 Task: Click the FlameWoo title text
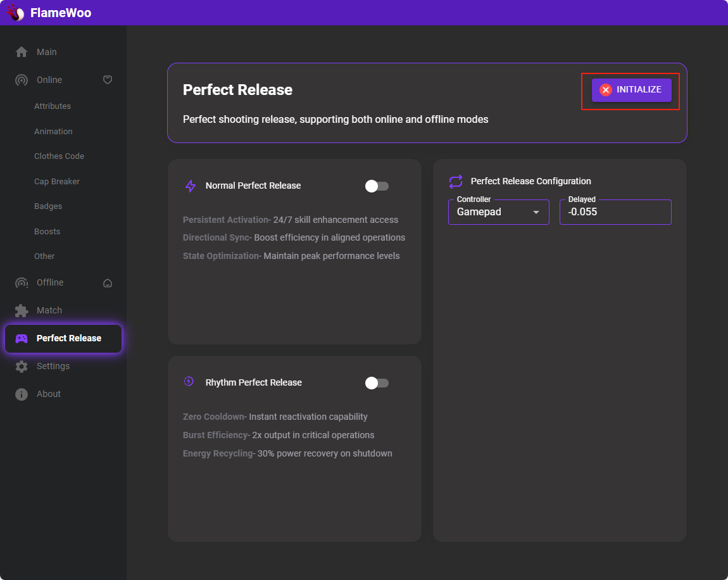61,13
